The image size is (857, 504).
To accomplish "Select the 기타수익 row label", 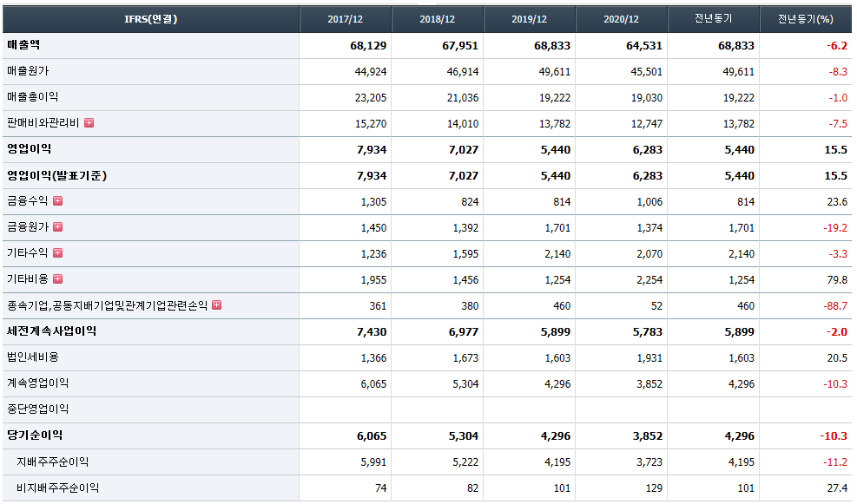I will click(27, 252).
